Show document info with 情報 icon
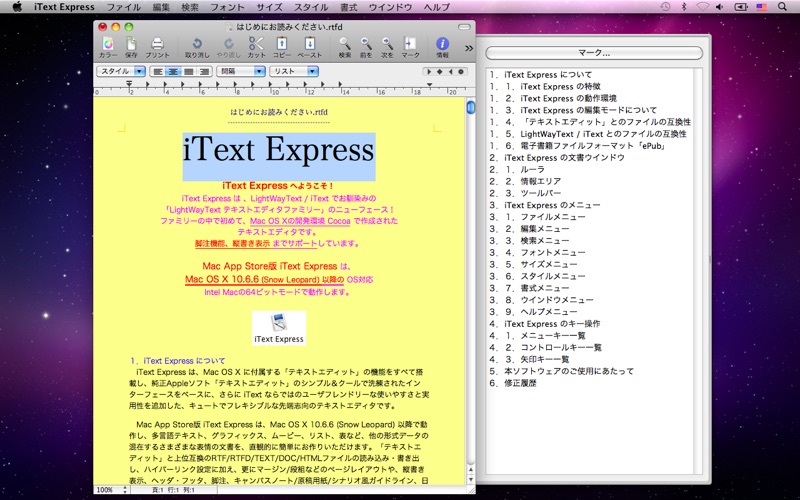 pyautogui.click(x=442, y=47)
